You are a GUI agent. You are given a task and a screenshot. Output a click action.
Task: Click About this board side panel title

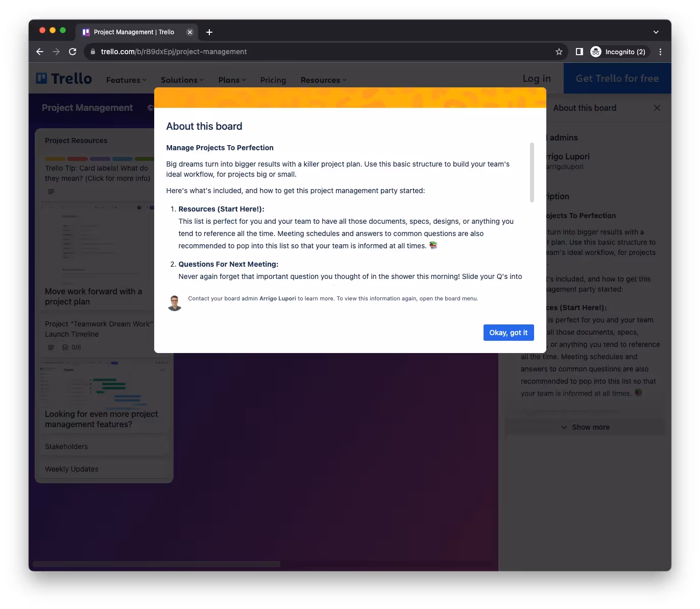(x=585, y=108)
